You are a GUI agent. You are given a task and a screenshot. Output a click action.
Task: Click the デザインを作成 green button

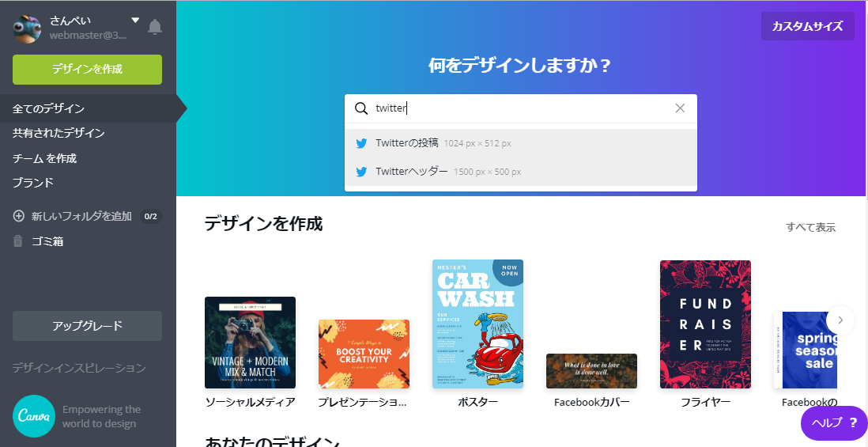[x=88, y=70]
